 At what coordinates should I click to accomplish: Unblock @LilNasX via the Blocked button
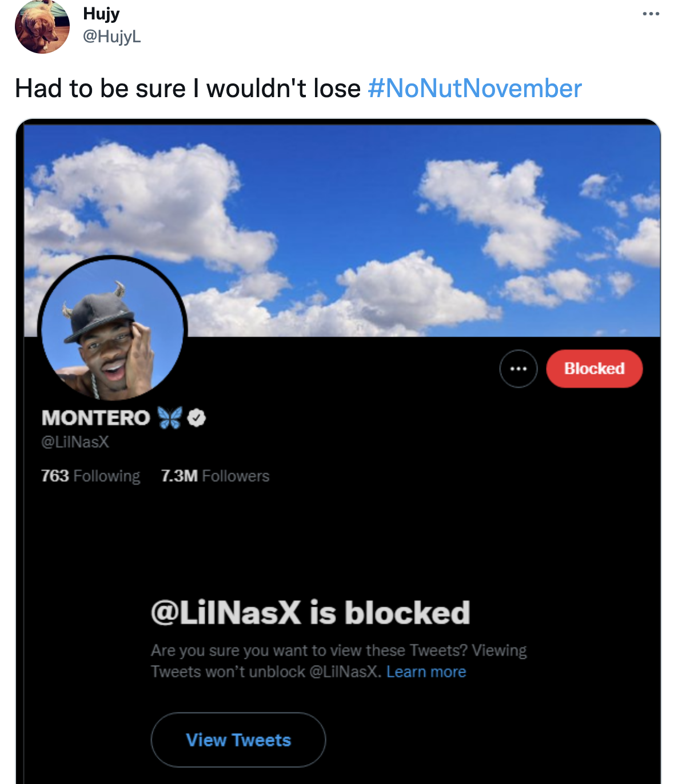tap(594, 369)
